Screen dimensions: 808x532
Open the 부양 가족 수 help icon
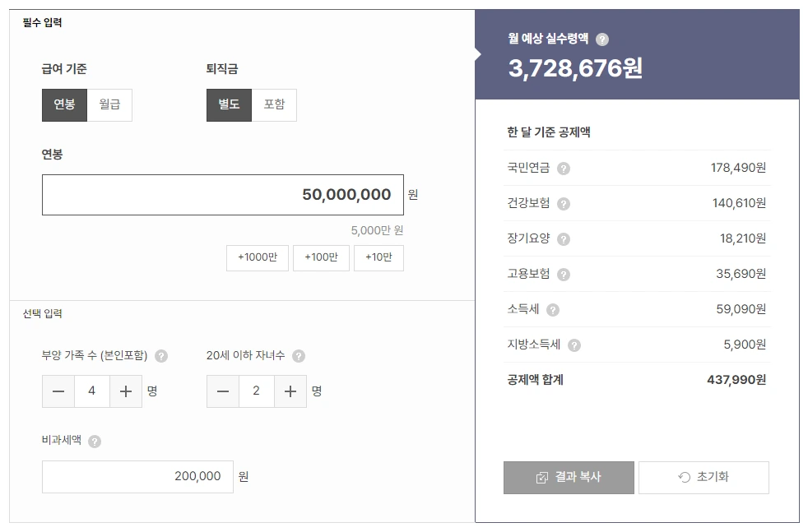click(163, 355)
